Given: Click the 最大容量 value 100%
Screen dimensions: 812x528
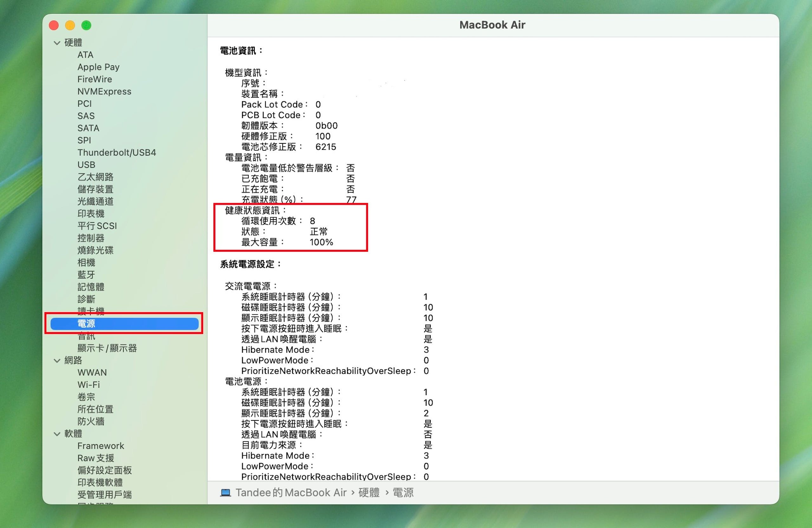Looking at the screenshot, I should 321,242.
